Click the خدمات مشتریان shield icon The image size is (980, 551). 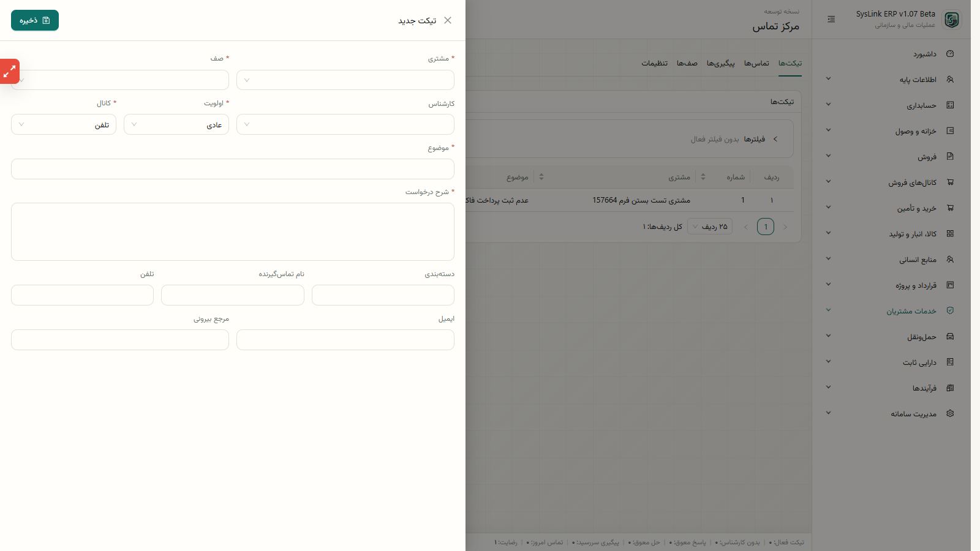950,311
